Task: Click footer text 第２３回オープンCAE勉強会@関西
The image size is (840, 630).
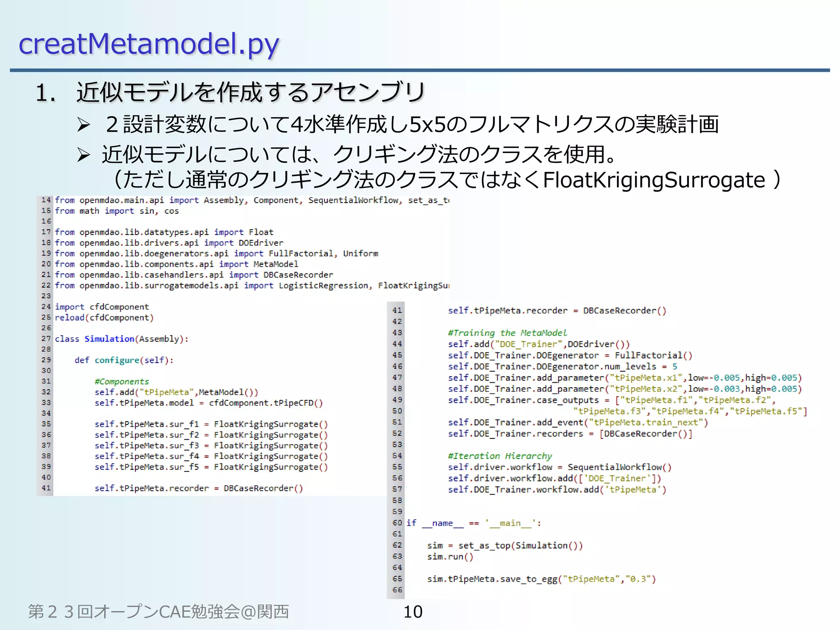Action: point(158,612)
